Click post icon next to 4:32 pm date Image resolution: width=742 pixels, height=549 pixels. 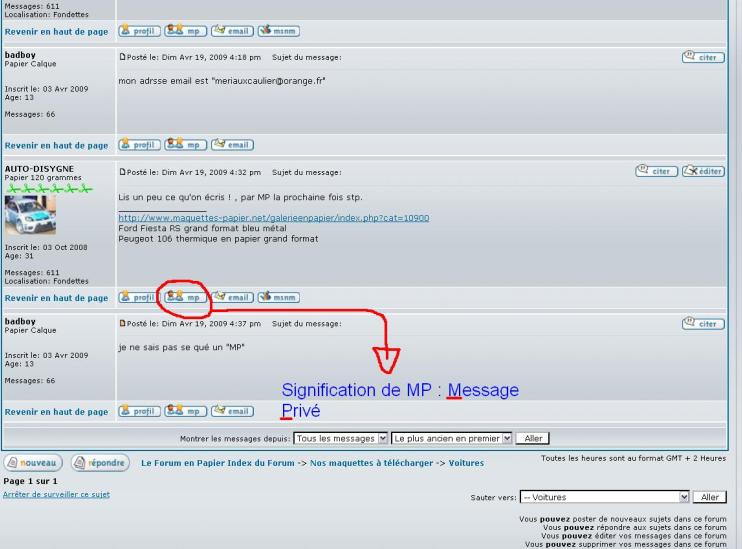click(x=122, y=172)
